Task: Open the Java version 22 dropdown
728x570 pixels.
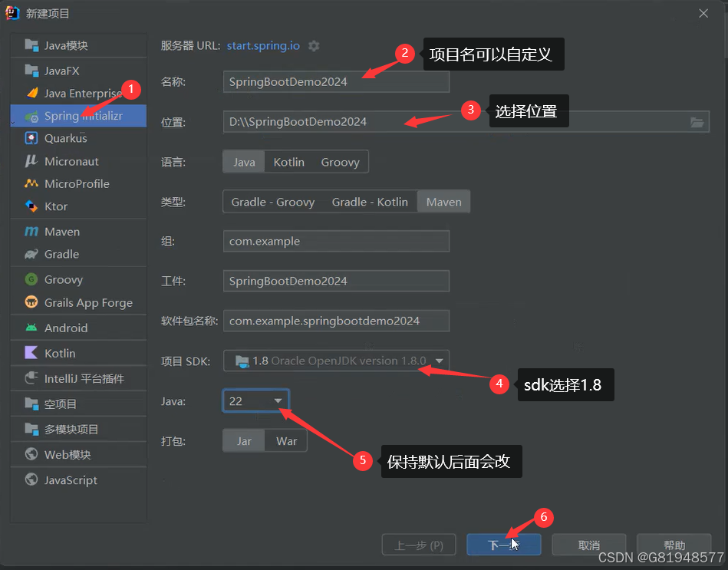Action: click(x=255, y=401)
